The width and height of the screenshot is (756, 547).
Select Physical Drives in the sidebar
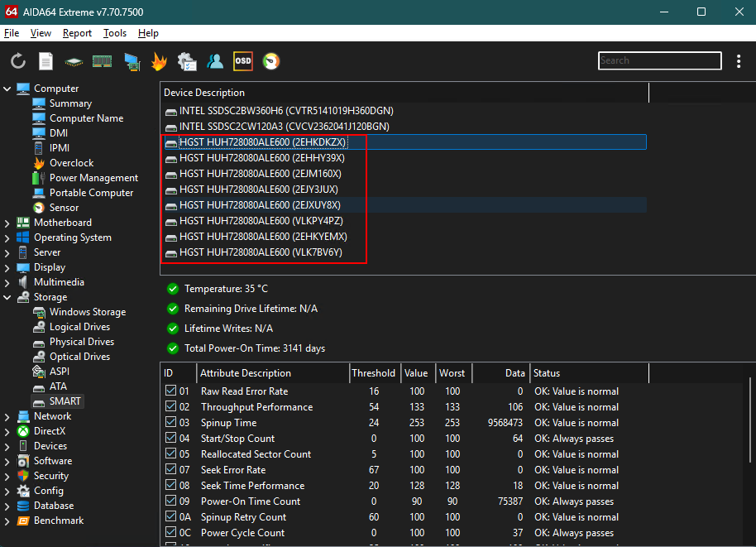[81, 342]
